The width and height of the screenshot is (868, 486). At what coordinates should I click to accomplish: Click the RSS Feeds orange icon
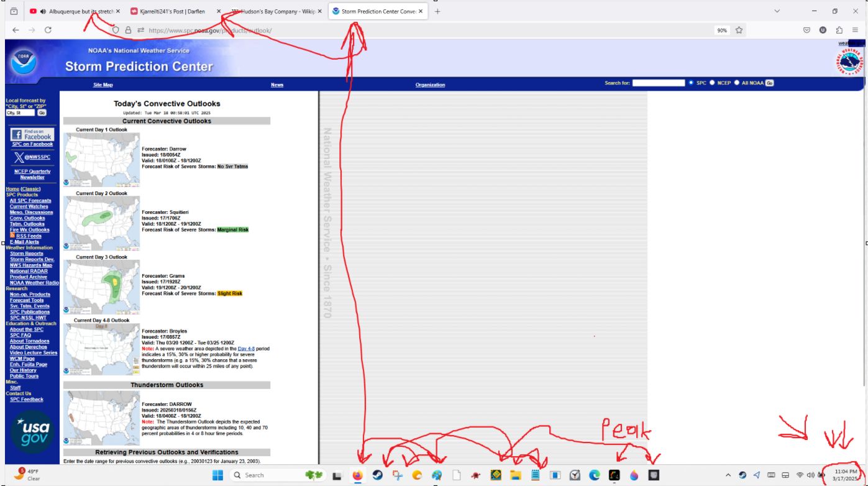click(12, 236)
